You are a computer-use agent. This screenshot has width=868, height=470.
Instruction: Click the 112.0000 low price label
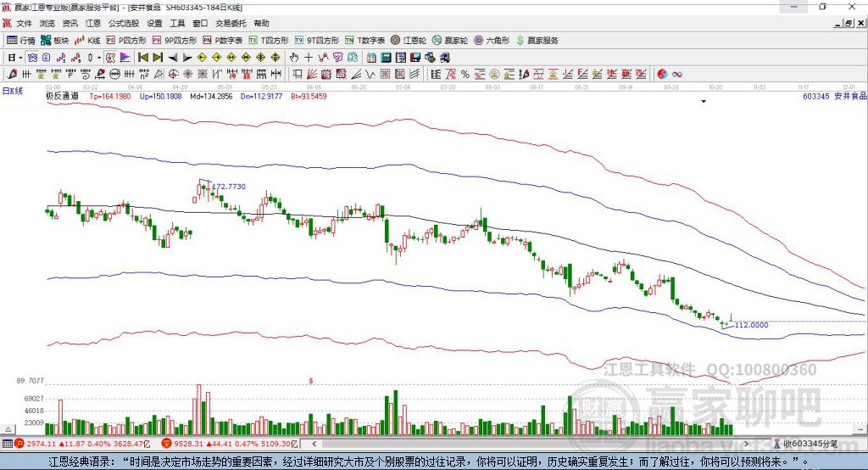(x=751, y=325)
